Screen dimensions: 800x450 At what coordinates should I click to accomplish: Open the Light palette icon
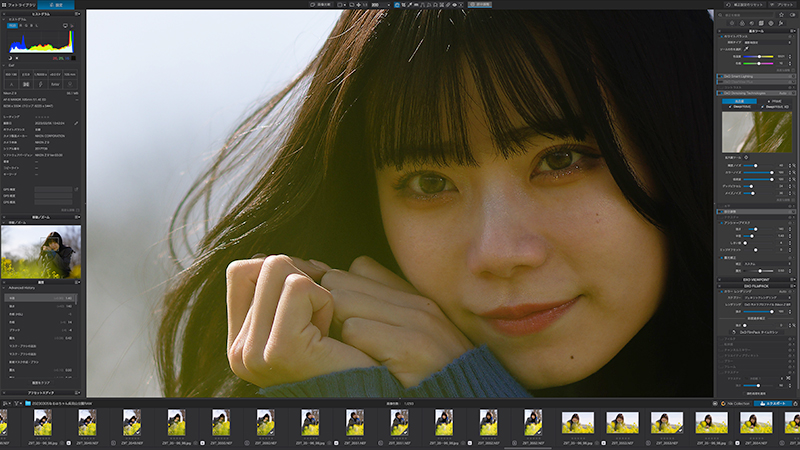[732, 23]
